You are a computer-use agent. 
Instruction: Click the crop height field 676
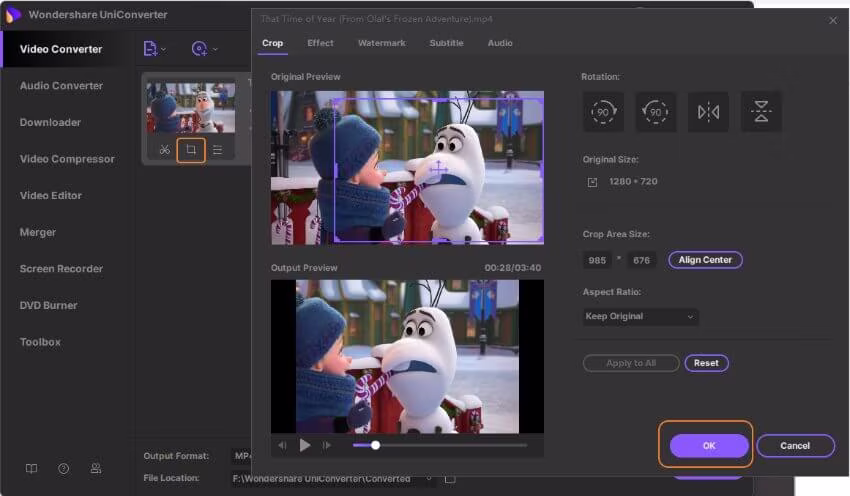[641, 260]
